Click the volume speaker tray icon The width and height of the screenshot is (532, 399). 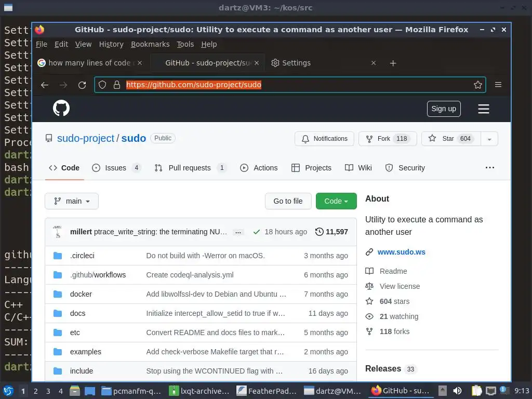457,391
